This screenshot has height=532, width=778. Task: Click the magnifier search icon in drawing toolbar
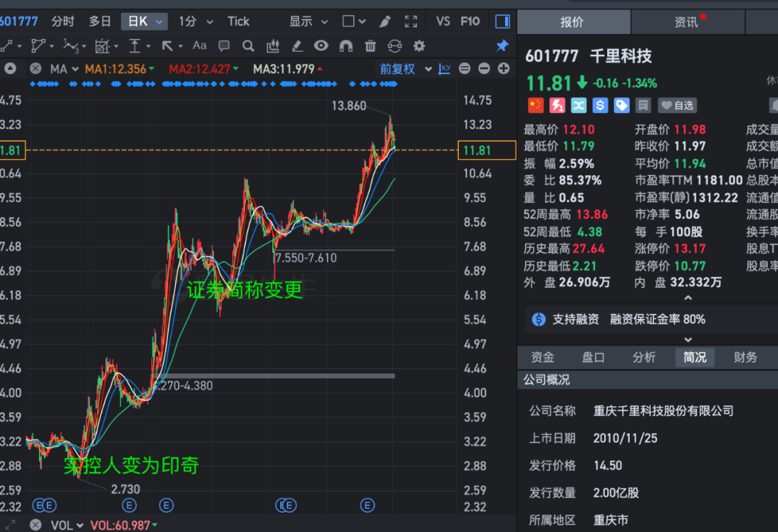[249, 46]
